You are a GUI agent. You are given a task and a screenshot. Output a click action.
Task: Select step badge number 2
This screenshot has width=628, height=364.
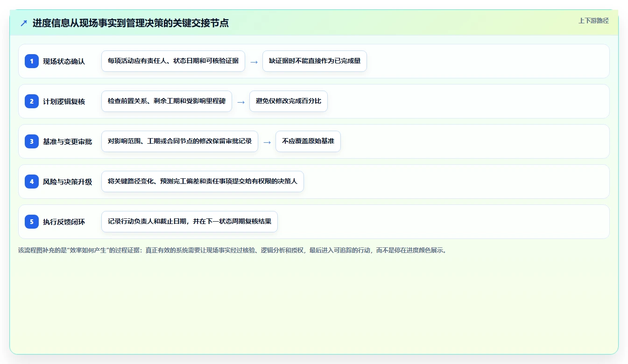pyautogui.click(x=32, y=101)
